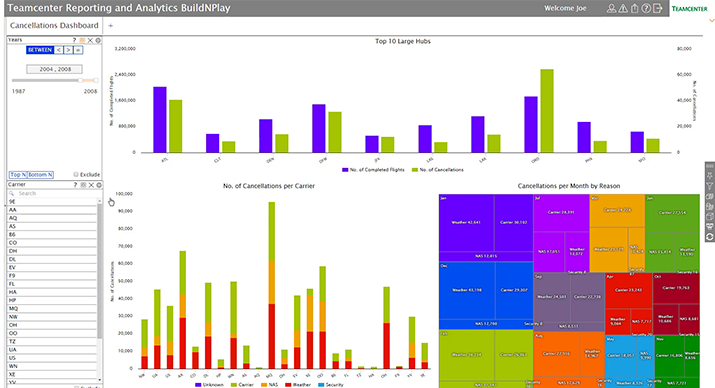Click the search magnifier in Carrier panel
The image size is (715, 388).
pos(12,193)
